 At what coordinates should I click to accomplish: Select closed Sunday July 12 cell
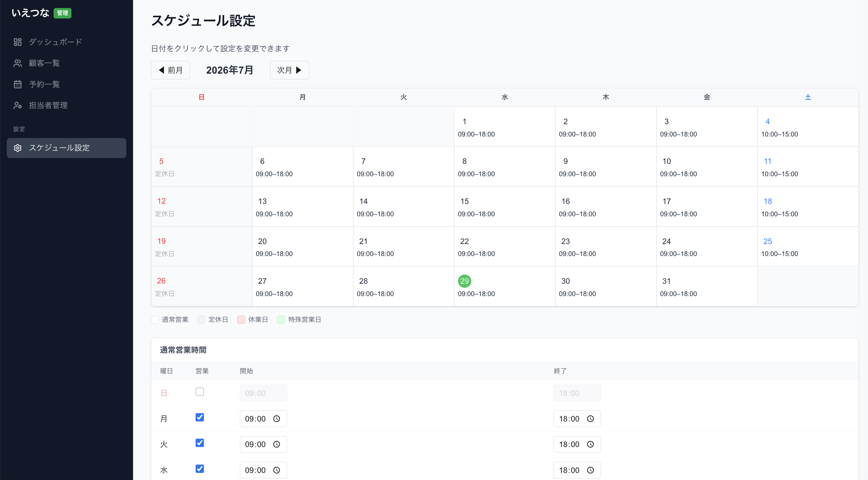coord(201,207)
